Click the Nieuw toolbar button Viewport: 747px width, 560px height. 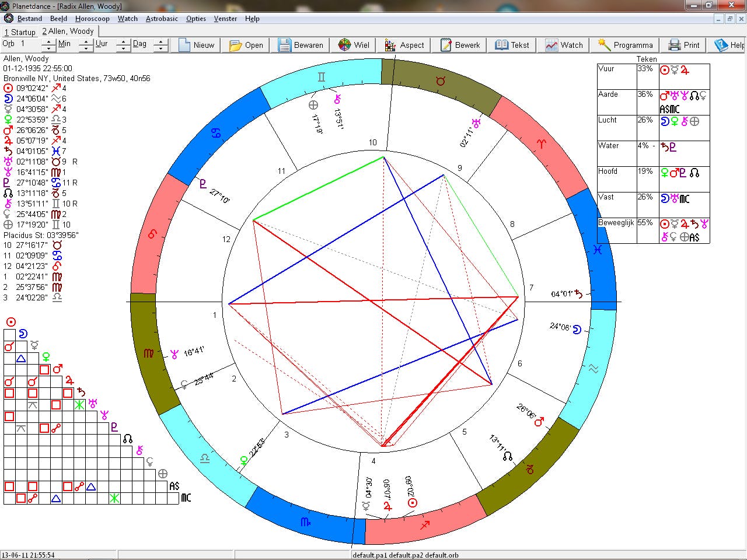click(x=197, y=45)
